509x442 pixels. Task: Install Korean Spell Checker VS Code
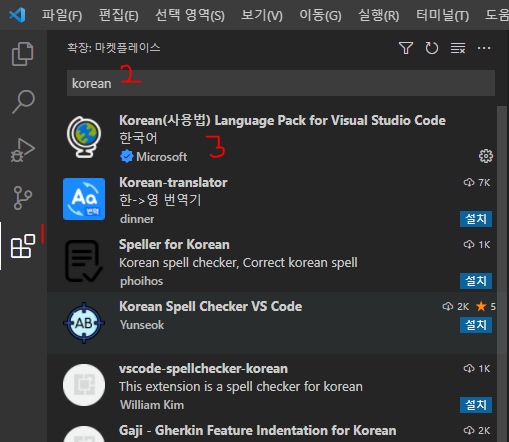coord(476,325)
